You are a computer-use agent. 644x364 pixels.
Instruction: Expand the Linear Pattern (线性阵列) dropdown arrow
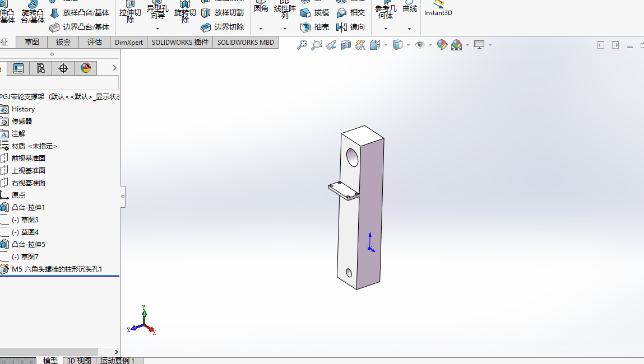tap(285, 29)
